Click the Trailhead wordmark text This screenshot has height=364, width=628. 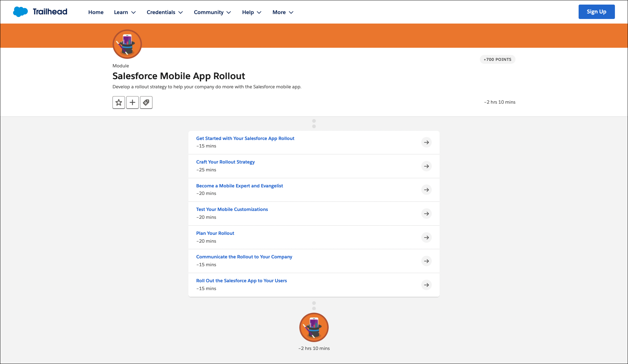click(x=50, y=12)
